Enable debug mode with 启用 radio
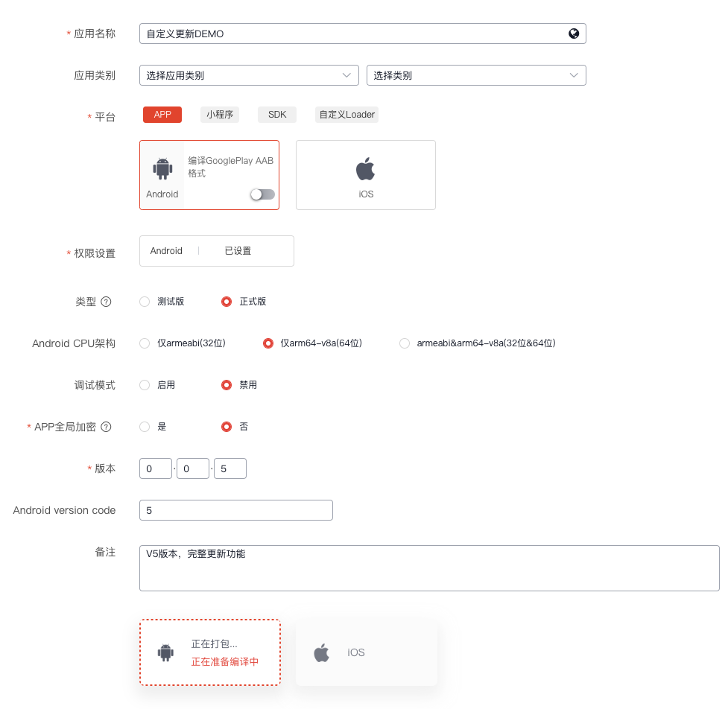Screen dimensions: 728x709 pos(145,385)
